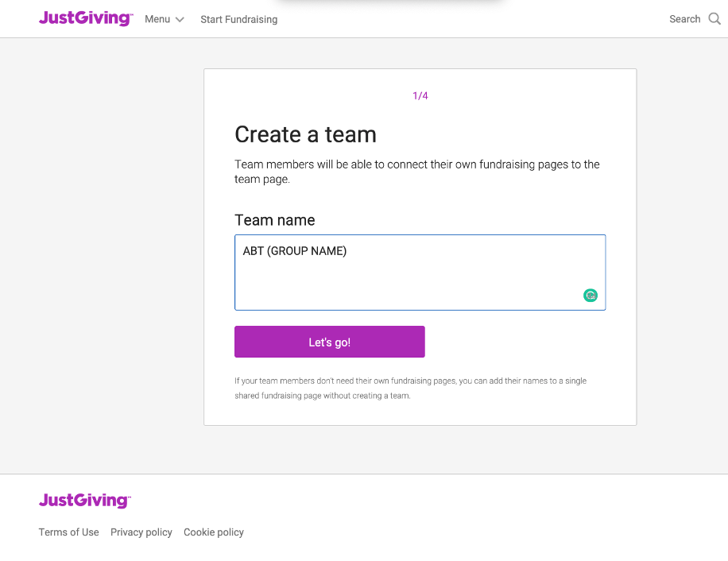
Task: Open the Cookie policy link
Action: pos(214,532)
